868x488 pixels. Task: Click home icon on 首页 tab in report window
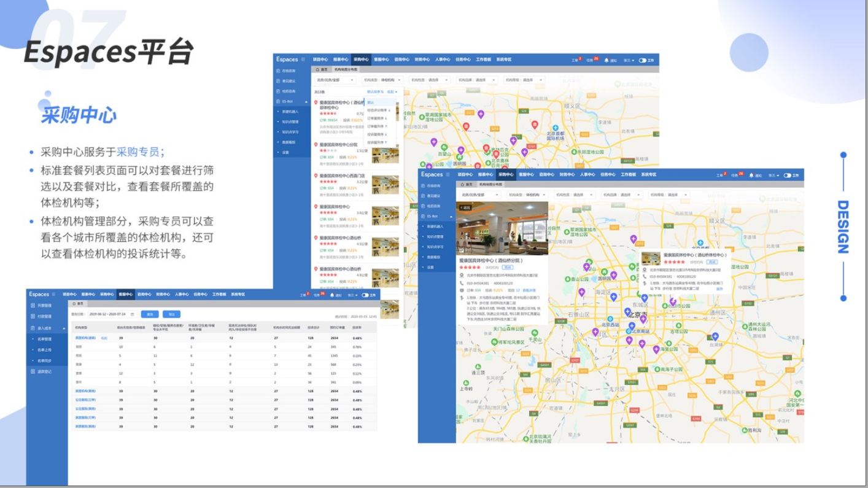point(74,304)
